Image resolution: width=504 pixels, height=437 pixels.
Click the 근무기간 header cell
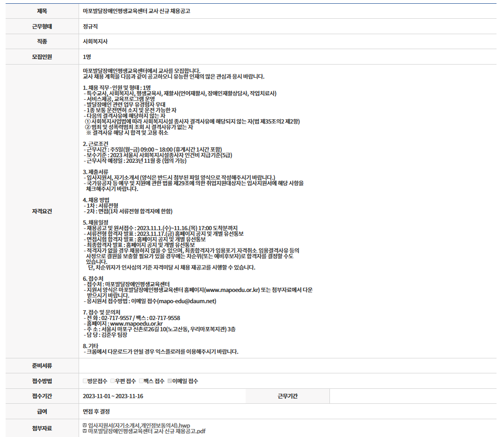(287, 396)
